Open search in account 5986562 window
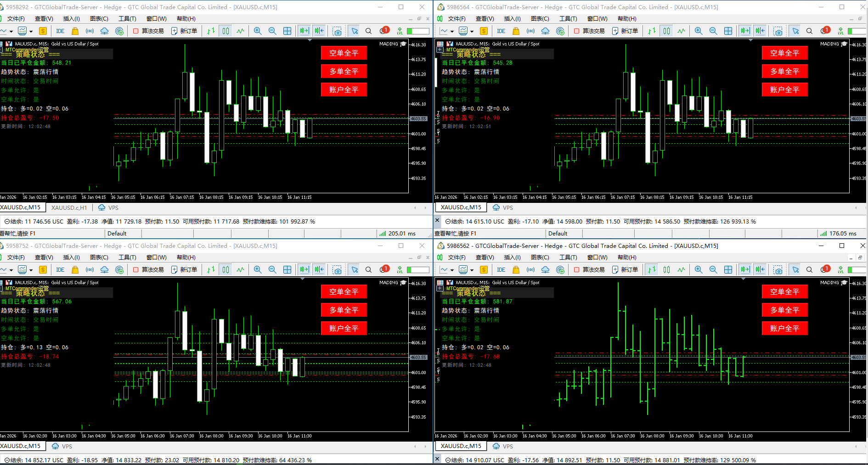 pos(809,270)
